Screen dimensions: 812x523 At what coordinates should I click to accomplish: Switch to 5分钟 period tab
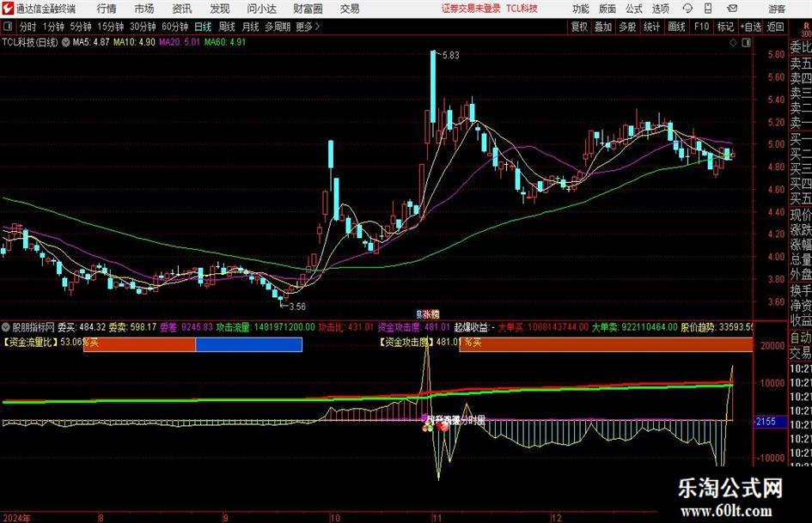[x=80, y=27]
